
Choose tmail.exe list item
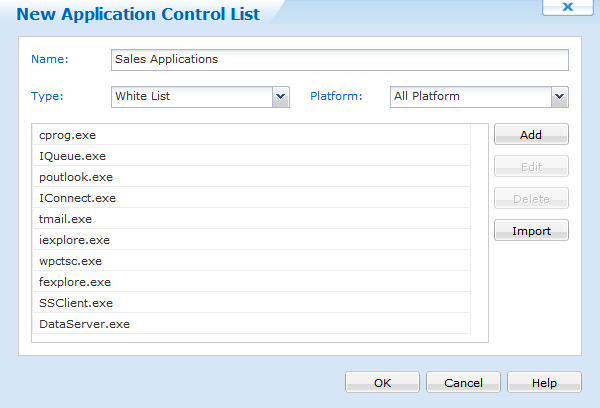coord(251,219)
